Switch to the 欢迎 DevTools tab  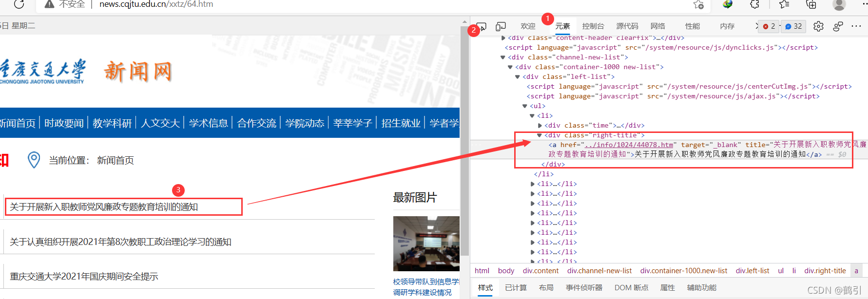click(x=528, y=26)
